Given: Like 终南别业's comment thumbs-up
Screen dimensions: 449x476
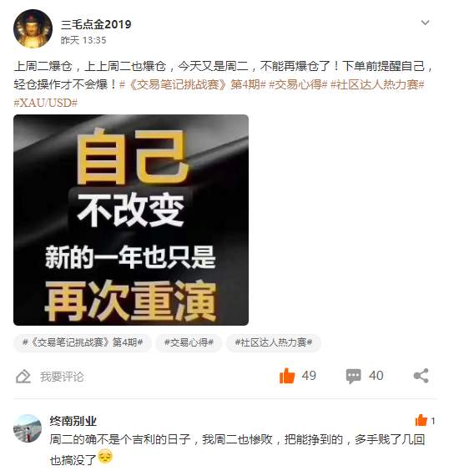Looking at the screenshot, I should [421, 421].
